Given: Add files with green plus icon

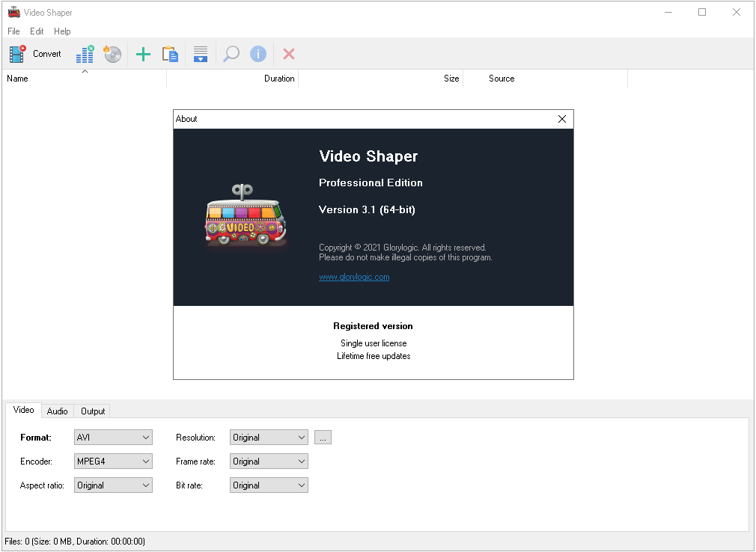Looking at the screenshot, I should (x=143, y=54).
